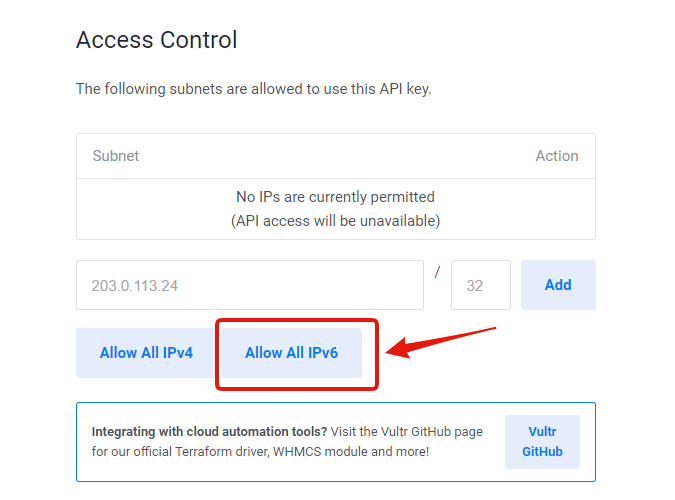Click the Access Control heading
Image resolution: width=675 pixels, height=500 pixels.
(x=157, y=40)
